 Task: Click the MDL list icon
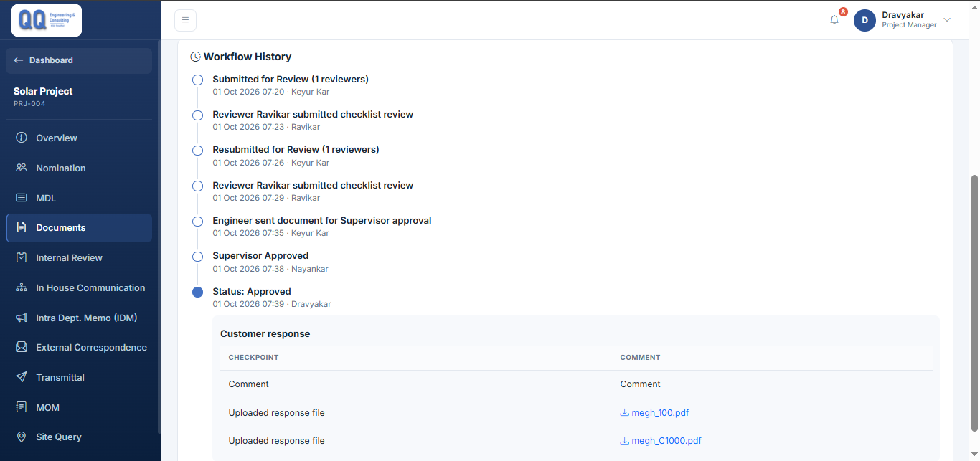22,198
